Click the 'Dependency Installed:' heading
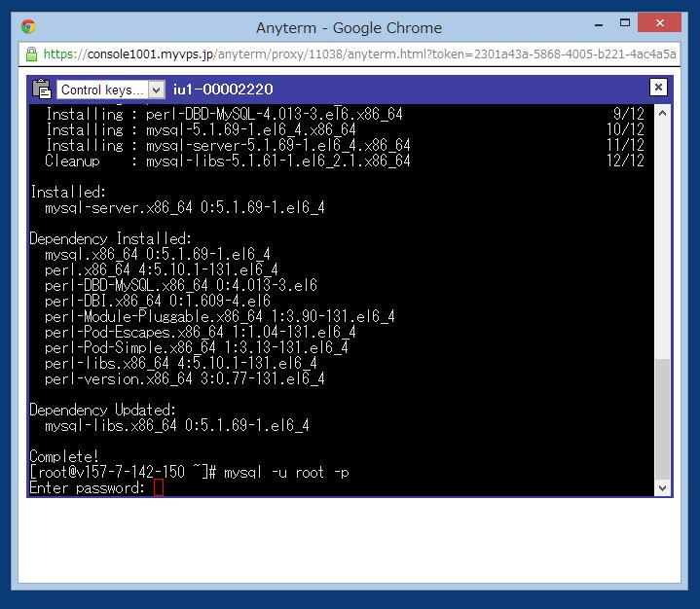The image size is (700, 609). (x=110, y=238)
